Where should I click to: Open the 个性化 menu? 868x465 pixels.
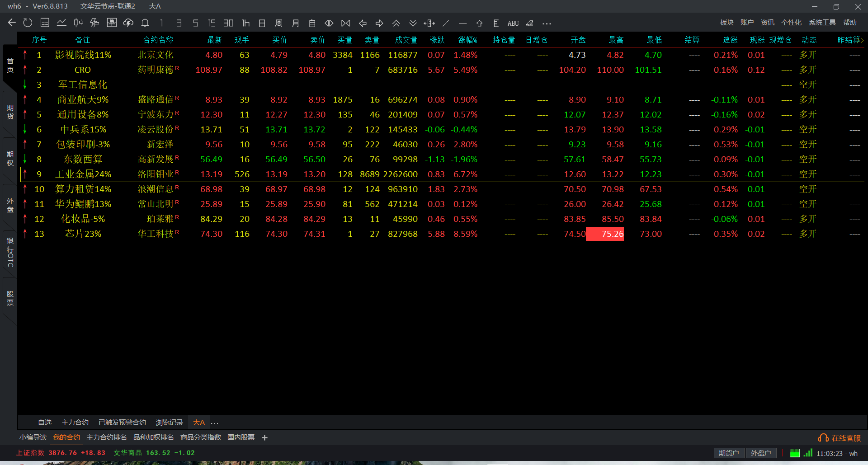tap(791, 23)
